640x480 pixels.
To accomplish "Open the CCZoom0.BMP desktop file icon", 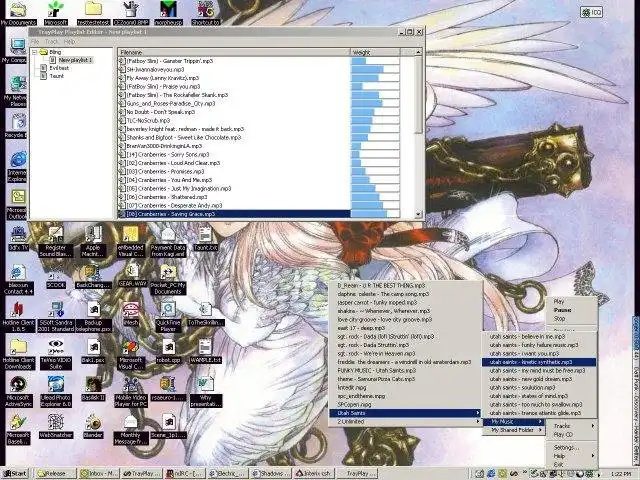I will pos(131,13).
